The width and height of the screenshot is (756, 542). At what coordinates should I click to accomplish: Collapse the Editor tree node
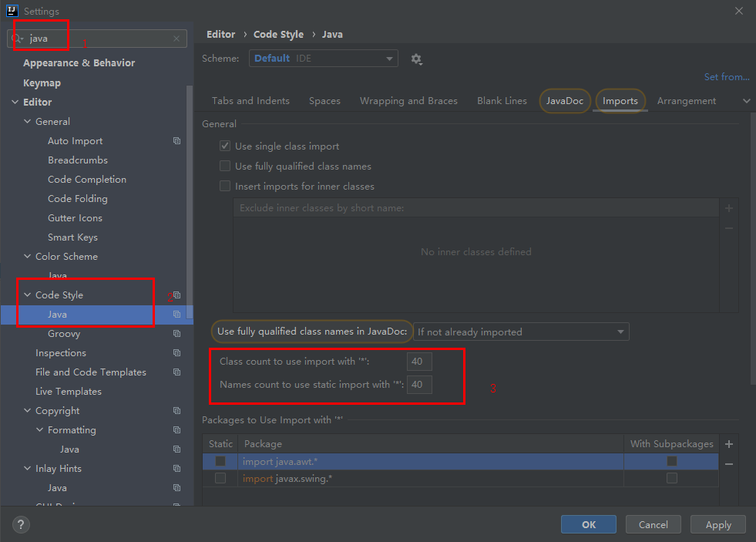(15, 103)
